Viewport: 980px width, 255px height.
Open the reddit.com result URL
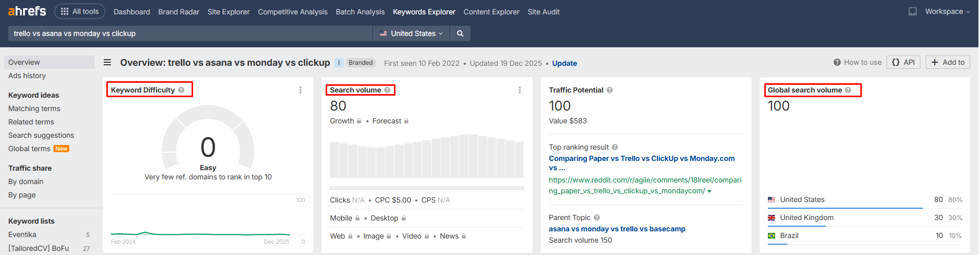point(645,185)
